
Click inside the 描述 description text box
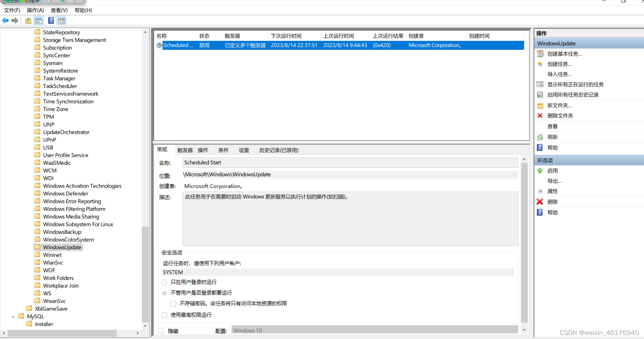350,219
